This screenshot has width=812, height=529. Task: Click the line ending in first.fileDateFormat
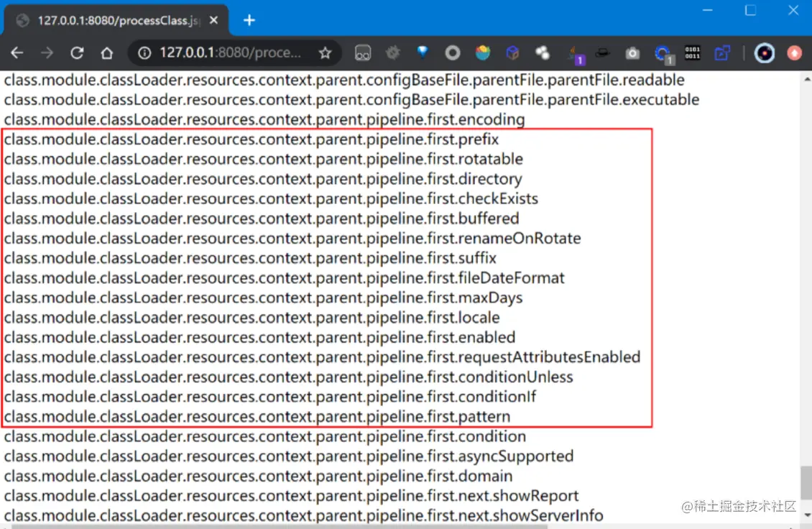click(x=285, y=277)
